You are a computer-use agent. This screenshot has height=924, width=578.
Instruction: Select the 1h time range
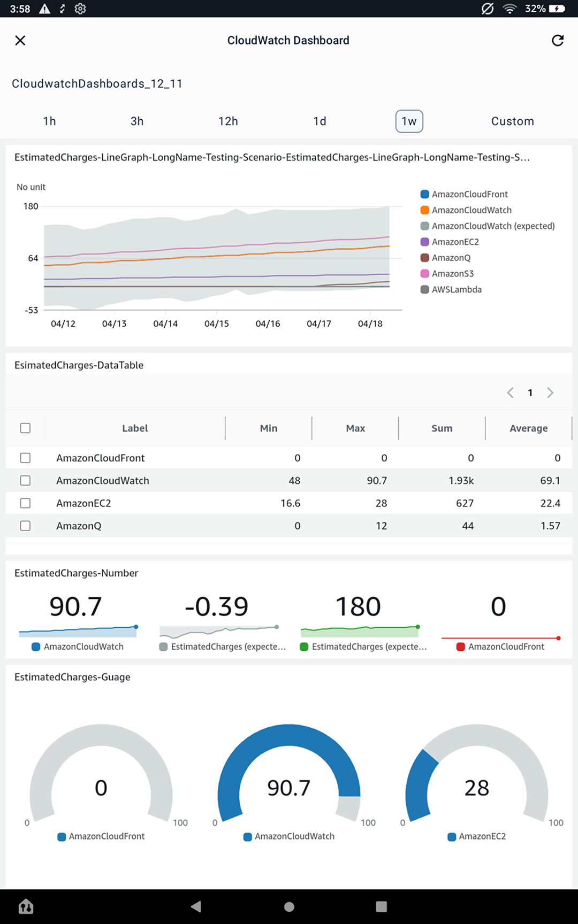[50, 121]
